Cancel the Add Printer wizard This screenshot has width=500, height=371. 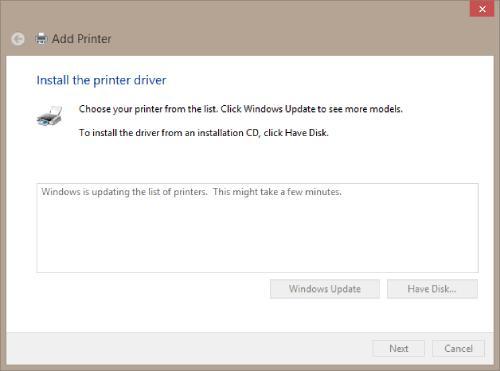tap(458, 348)
